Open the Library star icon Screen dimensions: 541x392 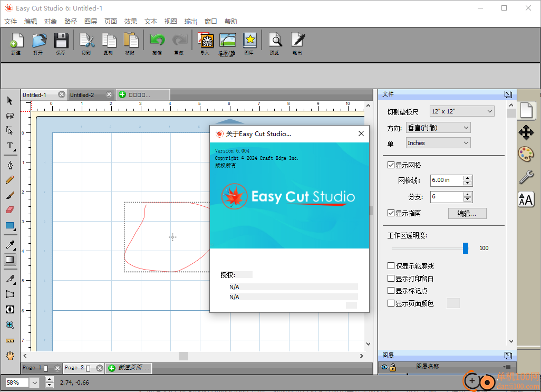click(249, 41)
